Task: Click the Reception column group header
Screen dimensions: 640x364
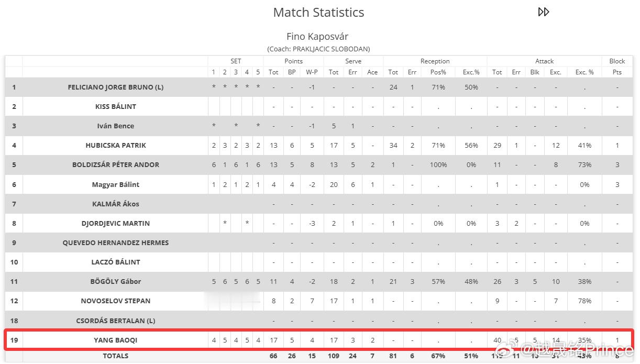Action: coord(435,61)
